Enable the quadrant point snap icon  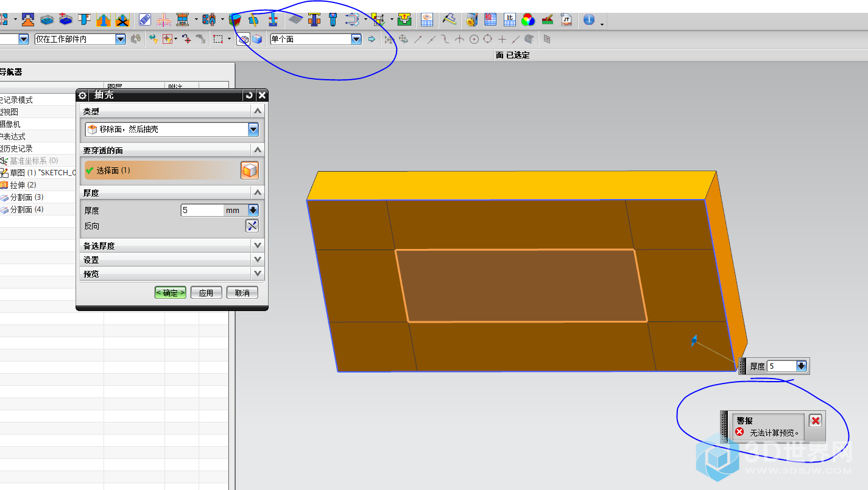click(487, 39)
